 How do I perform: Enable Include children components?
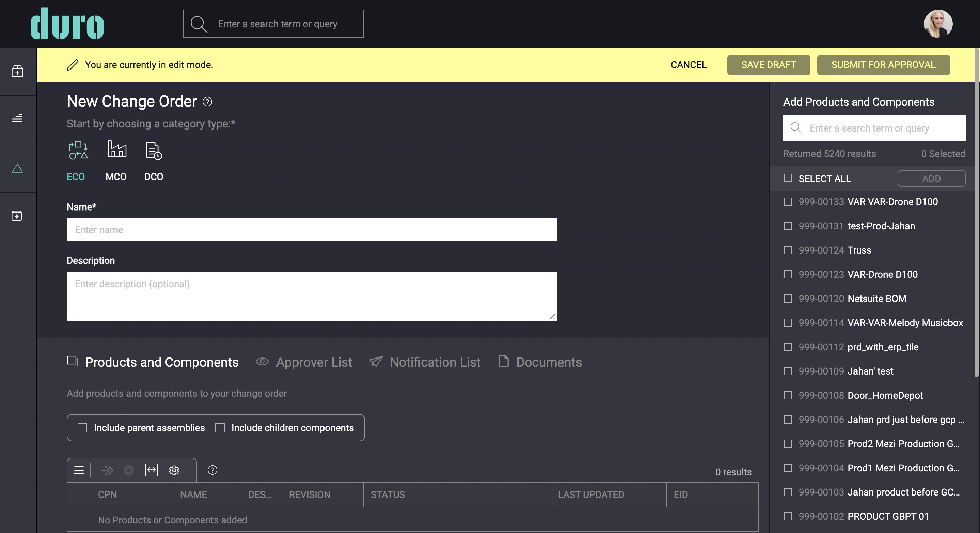click(220, 428)
